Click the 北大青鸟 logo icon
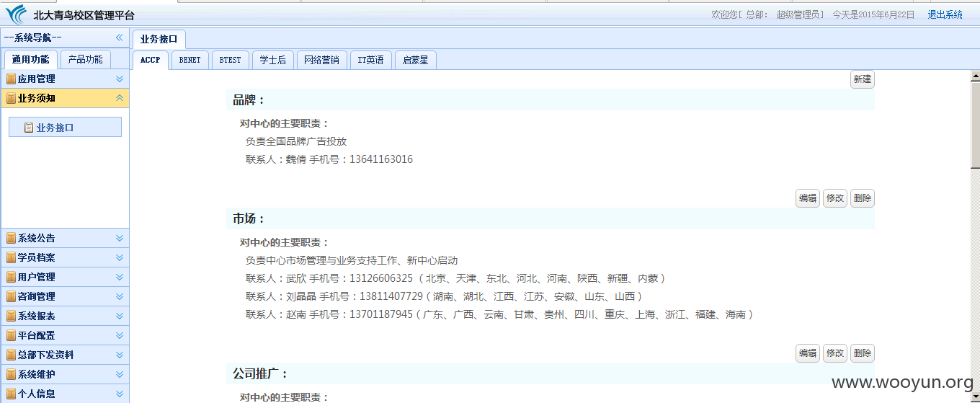 click(x=17, y=14)
